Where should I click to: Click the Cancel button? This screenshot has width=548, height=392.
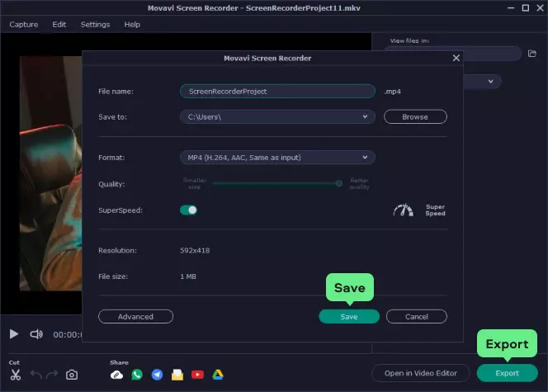point(416,317)
